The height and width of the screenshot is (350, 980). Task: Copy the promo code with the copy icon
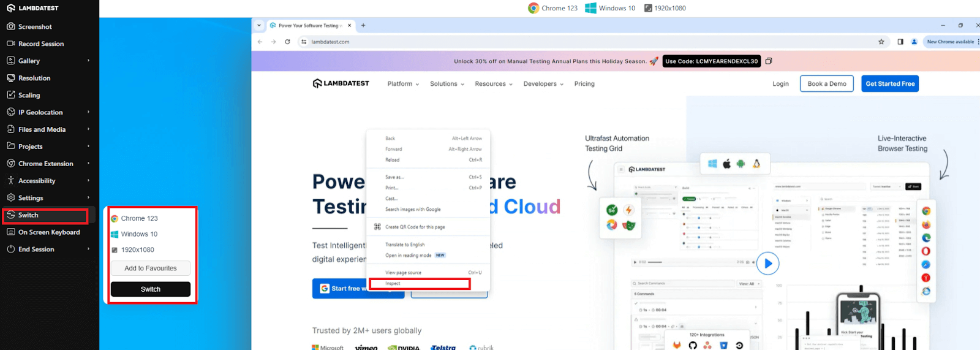pos(769,61)
